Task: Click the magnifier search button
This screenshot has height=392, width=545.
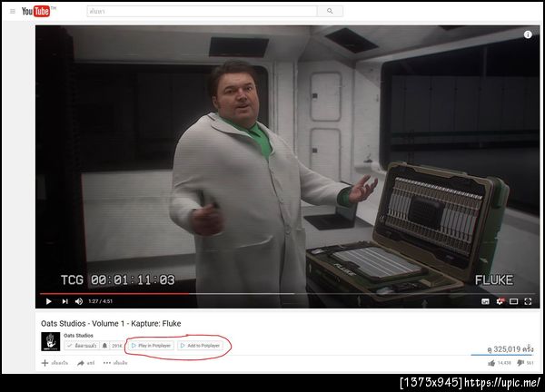Action: pyautogui.click(x=330, y=11)
